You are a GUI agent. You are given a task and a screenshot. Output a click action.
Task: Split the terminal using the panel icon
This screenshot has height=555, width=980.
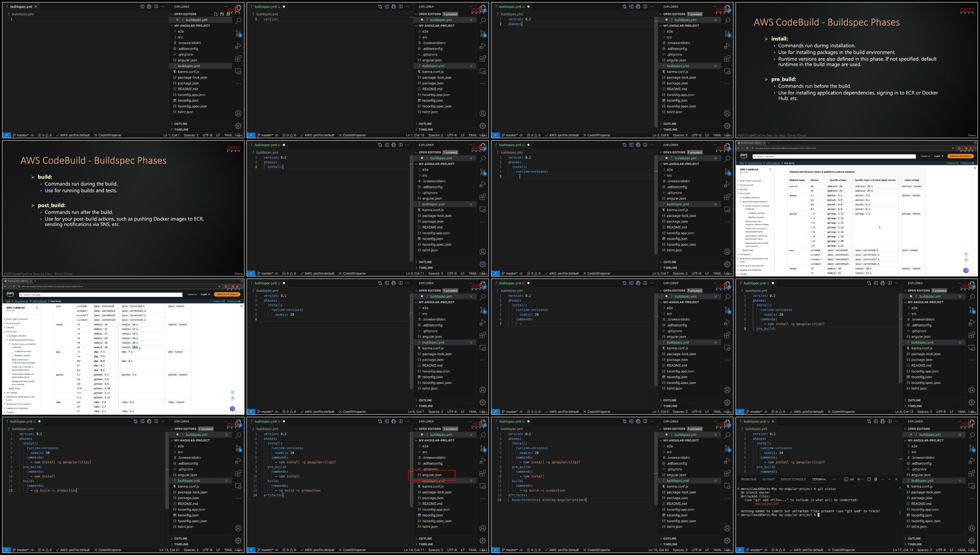coord(869,479)
